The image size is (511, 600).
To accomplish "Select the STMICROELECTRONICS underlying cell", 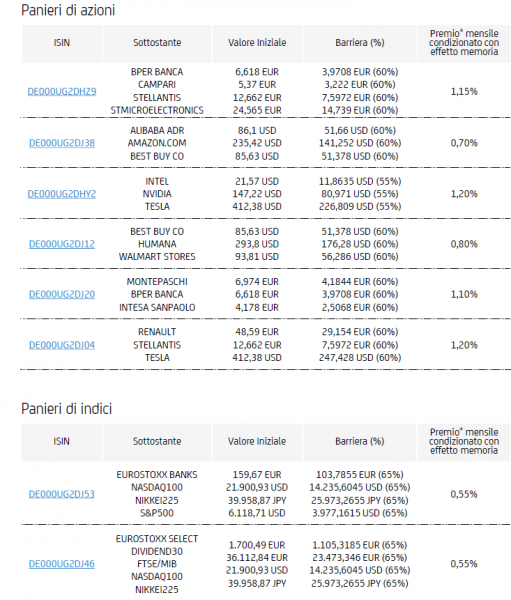I will pos(157,111).
